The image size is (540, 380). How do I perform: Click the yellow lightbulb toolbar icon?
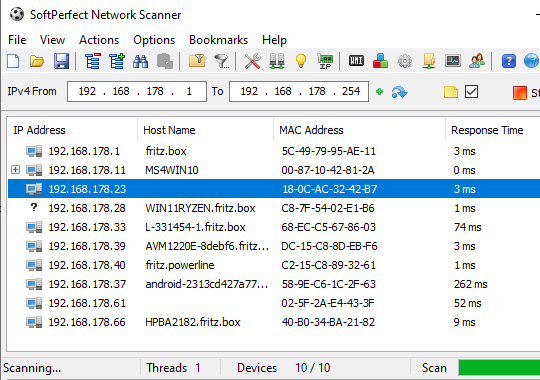tap(301, 61)
